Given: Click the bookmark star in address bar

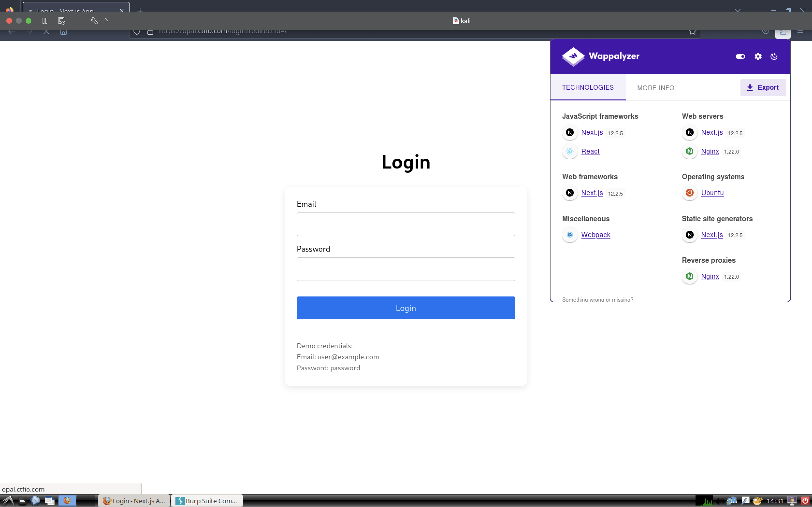Looking at the screenshot, I should (x=693, y=32).
